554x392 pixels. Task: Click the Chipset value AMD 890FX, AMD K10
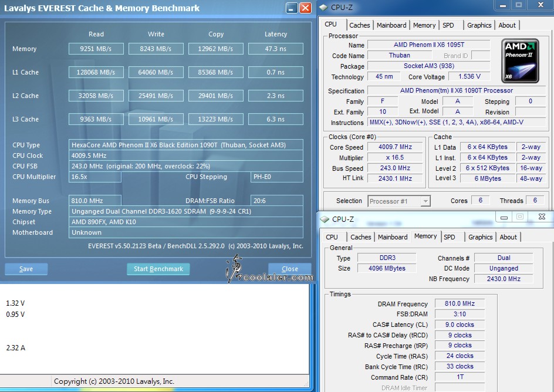point(186,222)
